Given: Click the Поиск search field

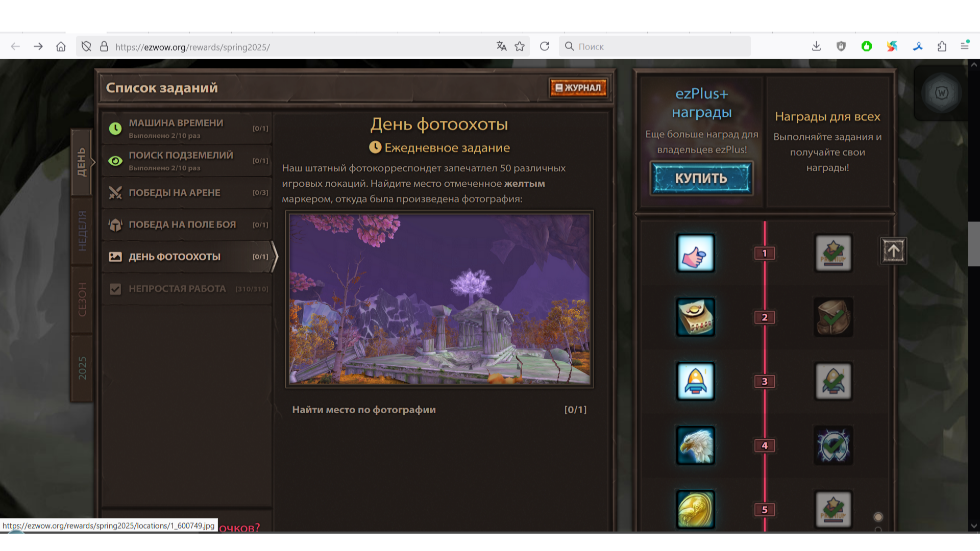Looking at the screenshot, I should click(x=655, y=46).
